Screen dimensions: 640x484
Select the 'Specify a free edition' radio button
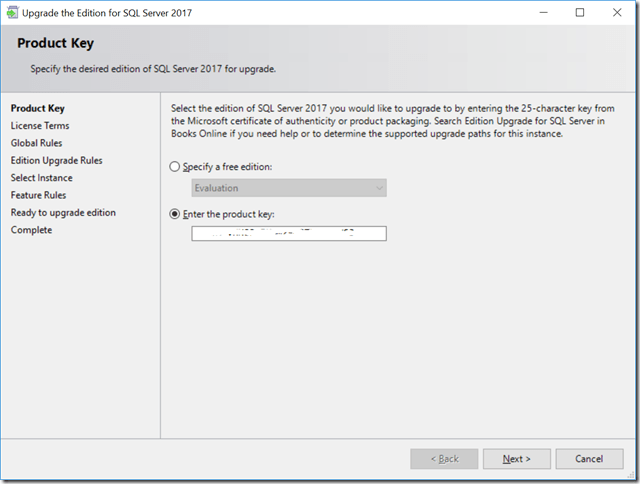(174, 167)
